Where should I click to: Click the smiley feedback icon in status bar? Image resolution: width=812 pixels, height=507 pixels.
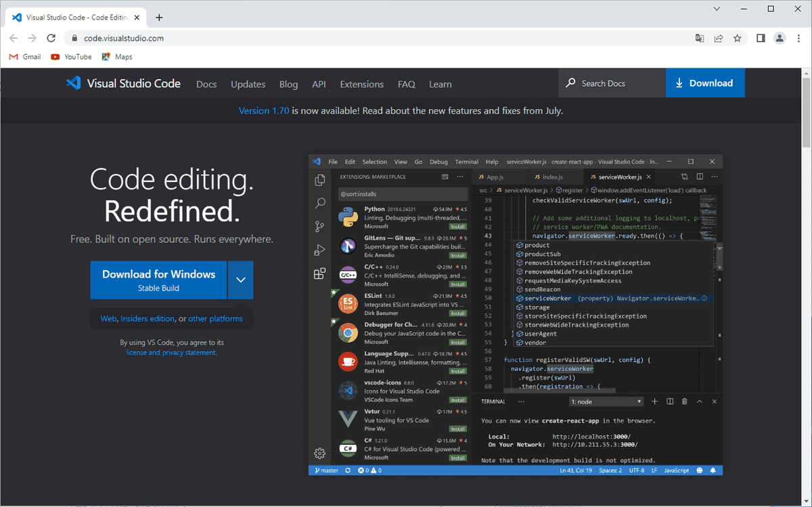point(700,470)
